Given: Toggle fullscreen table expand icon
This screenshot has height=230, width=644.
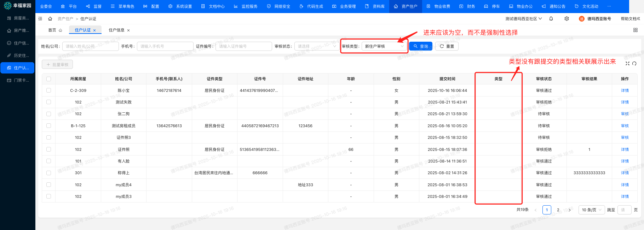Looking at the screenshot, I should point(627,64).
